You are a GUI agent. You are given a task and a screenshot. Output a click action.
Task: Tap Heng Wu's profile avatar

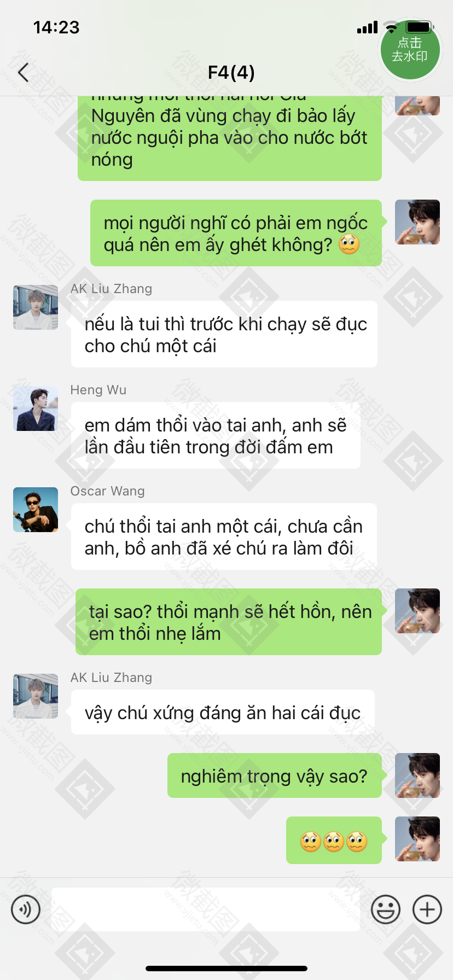36,409
